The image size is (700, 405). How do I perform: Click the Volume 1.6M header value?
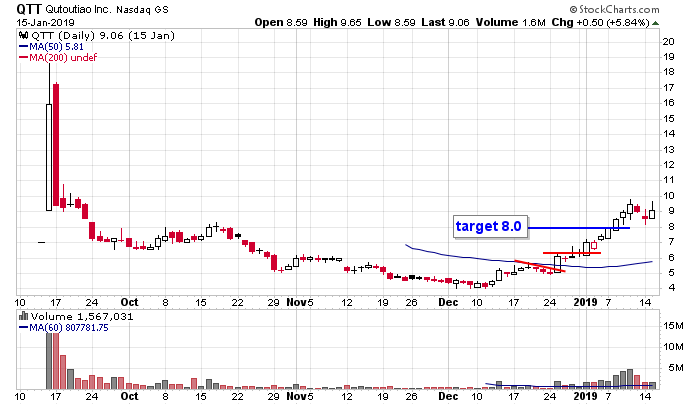(510, 22)
